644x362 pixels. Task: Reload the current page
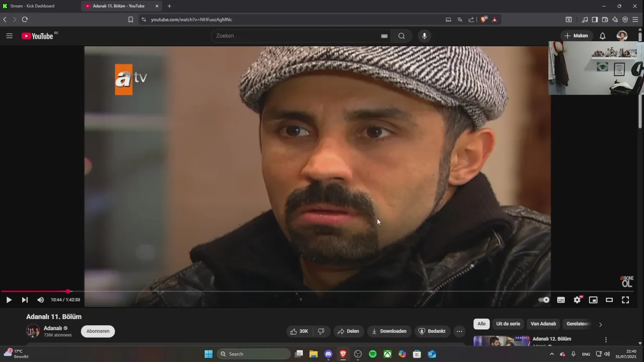pyautogui.click(x=25, y=20)
